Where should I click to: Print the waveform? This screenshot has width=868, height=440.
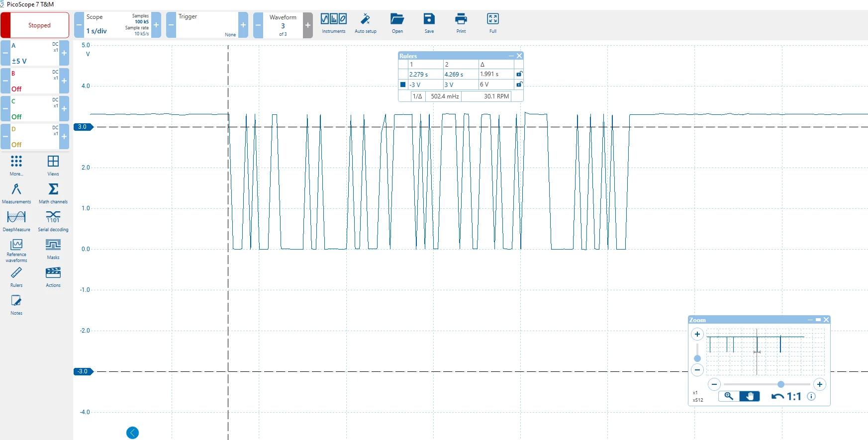pyautogui.click(x=461, y=23)
